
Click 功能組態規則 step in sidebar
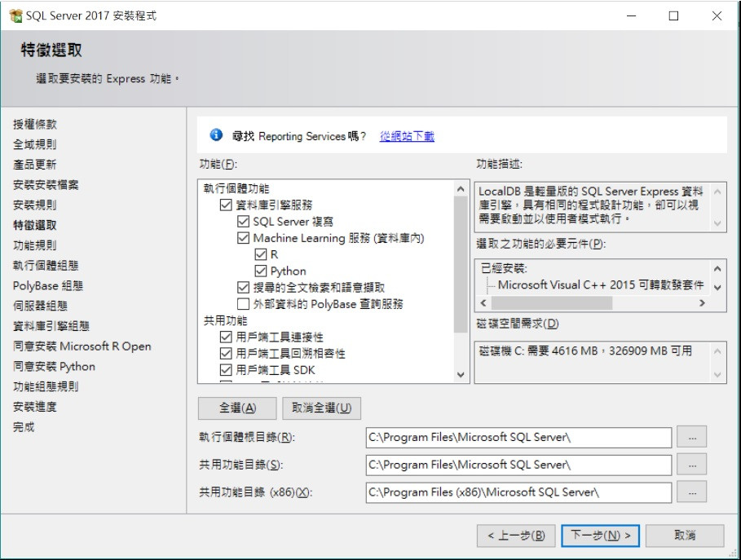coord(46,386)
